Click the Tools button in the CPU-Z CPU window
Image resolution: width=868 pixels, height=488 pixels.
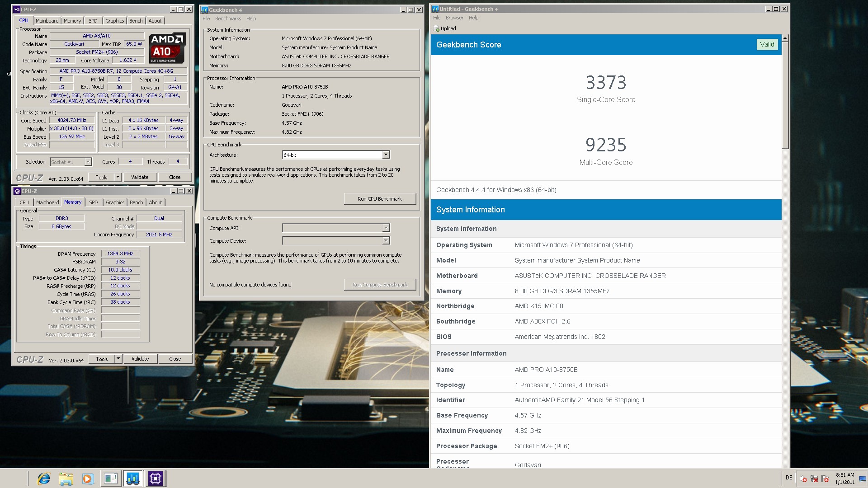click(x=101, y=177)
